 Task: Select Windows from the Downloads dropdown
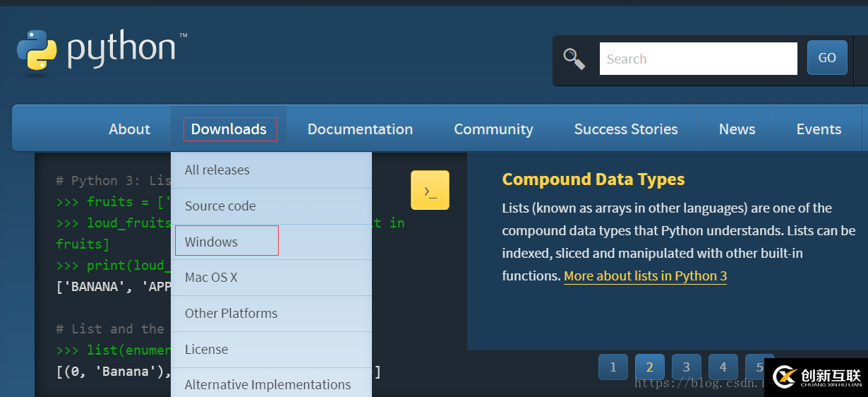pos(212,242)
